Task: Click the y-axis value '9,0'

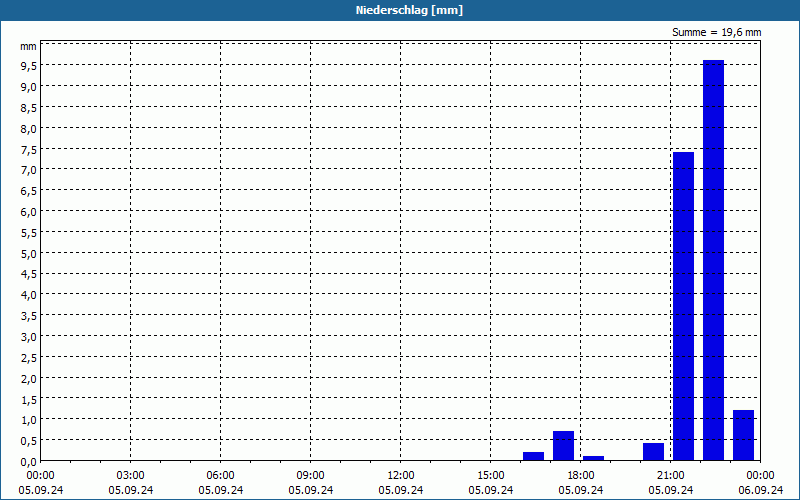Action: tap(29, 87)
